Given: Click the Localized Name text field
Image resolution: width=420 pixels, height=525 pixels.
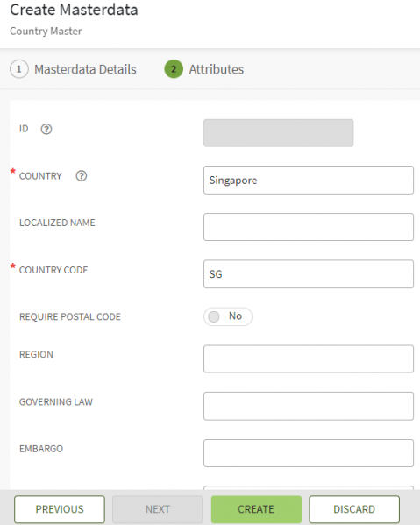Looking at the screenshot, I should [309, 227].
